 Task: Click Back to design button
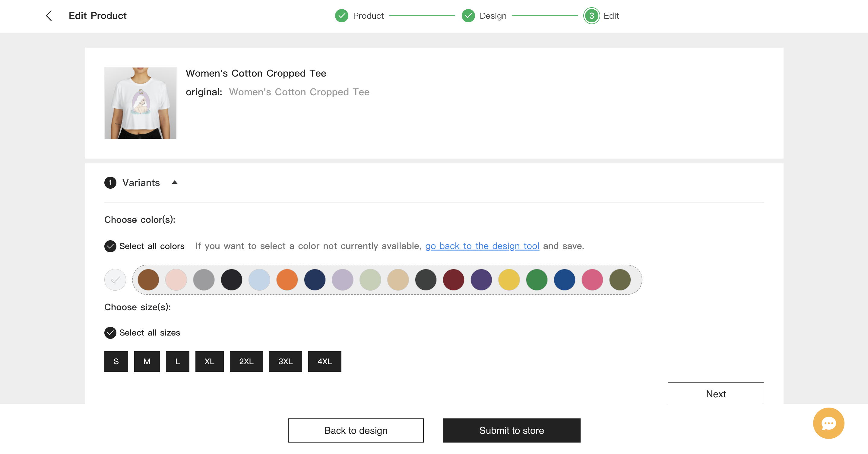[x=356, y=430]
